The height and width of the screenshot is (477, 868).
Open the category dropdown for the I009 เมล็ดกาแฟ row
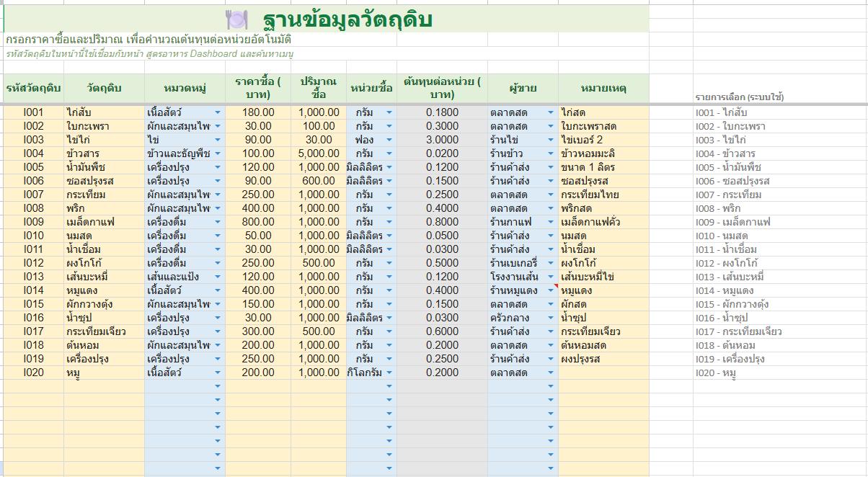218,222
